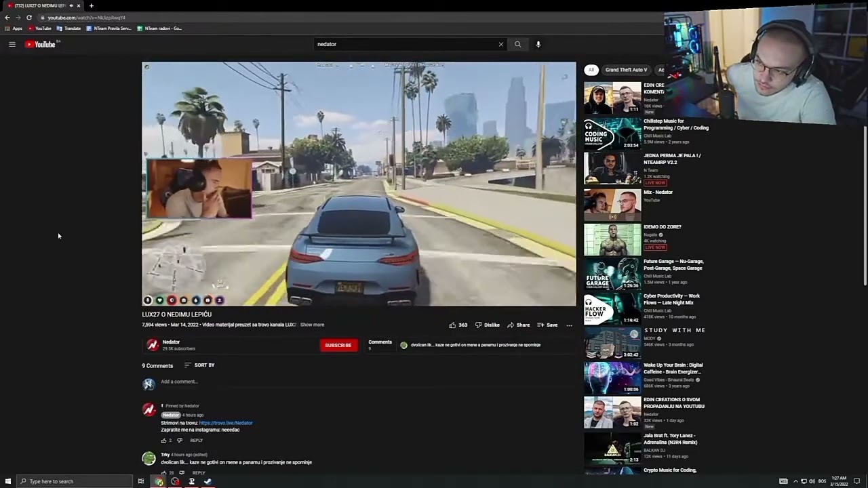Like Nedator's pinned comment
868x488 pixels.
coord(163,441)
